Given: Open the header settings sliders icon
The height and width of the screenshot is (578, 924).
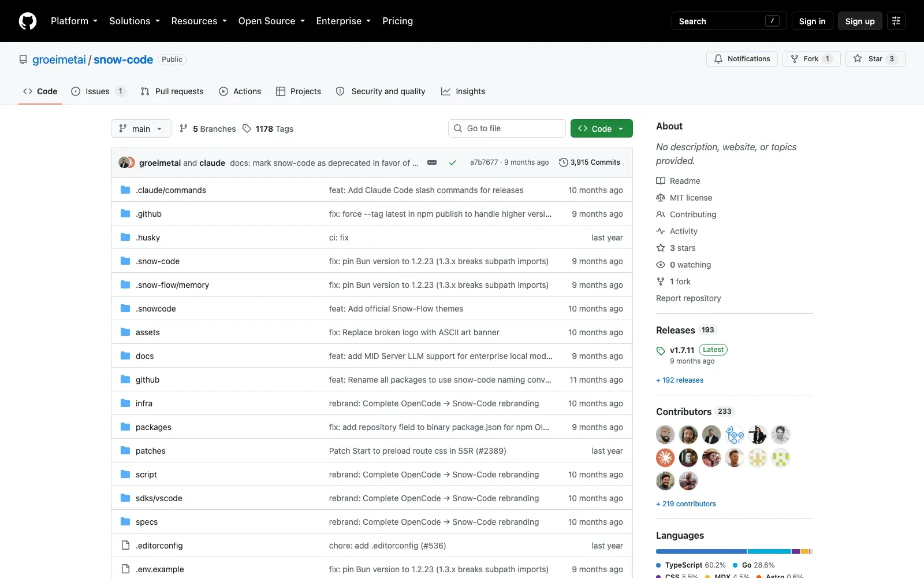Looking at the screenshot, I should (896, 21).
